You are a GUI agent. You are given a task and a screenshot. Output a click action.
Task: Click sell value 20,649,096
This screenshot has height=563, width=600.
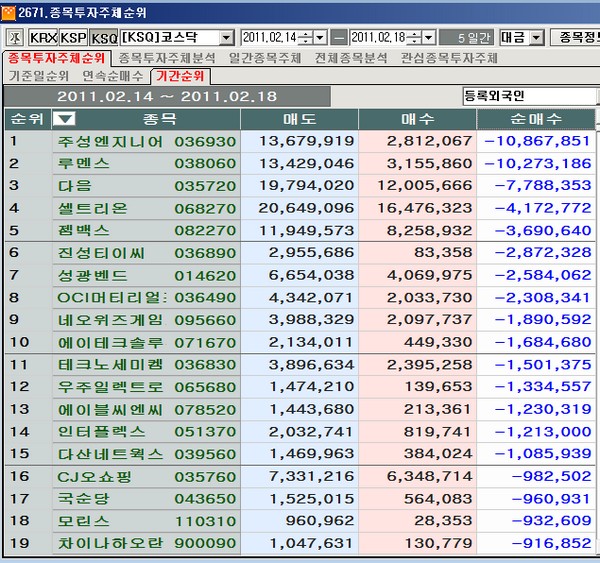click(x=306, y=208)
